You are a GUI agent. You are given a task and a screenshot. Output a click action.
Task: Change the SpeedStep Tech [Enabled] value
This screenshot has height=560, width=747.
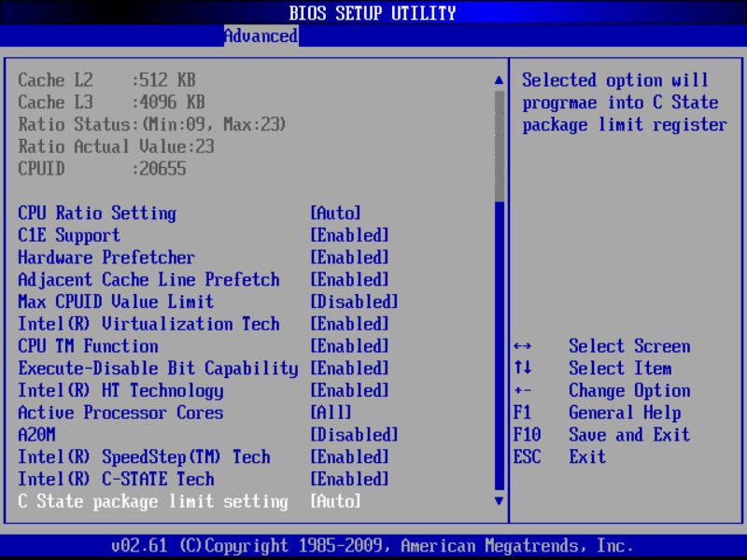tap(349, 456)
